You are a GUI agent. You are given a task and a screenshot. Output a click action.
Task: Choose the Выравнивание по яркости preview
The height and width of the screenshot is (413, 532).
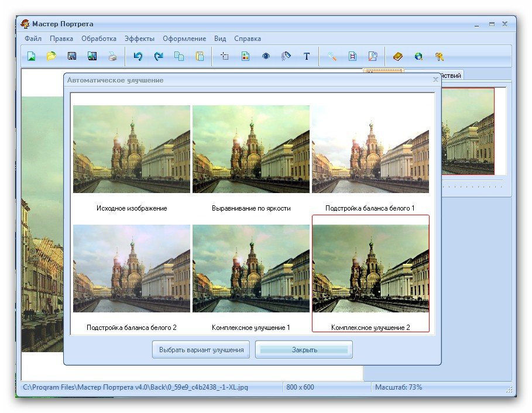(251, 149)
